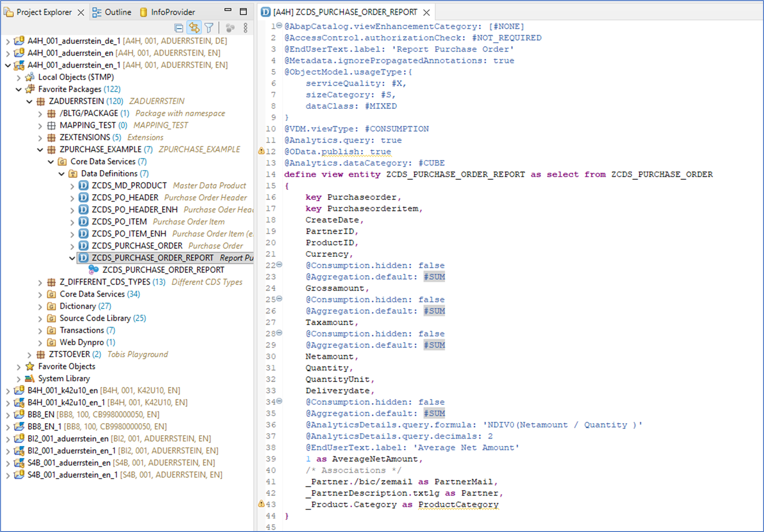Close the ZCDS_PURCHASE_ORDER_REPORT editor tab
This screenshot has height=532, width=764.
click(x=427, y=12)
